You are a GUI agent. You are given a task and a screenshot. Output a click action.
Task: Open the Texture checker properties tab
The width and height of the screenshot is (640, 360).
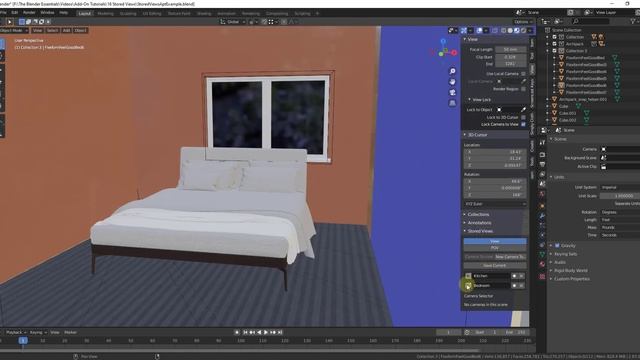pos(542,276)
